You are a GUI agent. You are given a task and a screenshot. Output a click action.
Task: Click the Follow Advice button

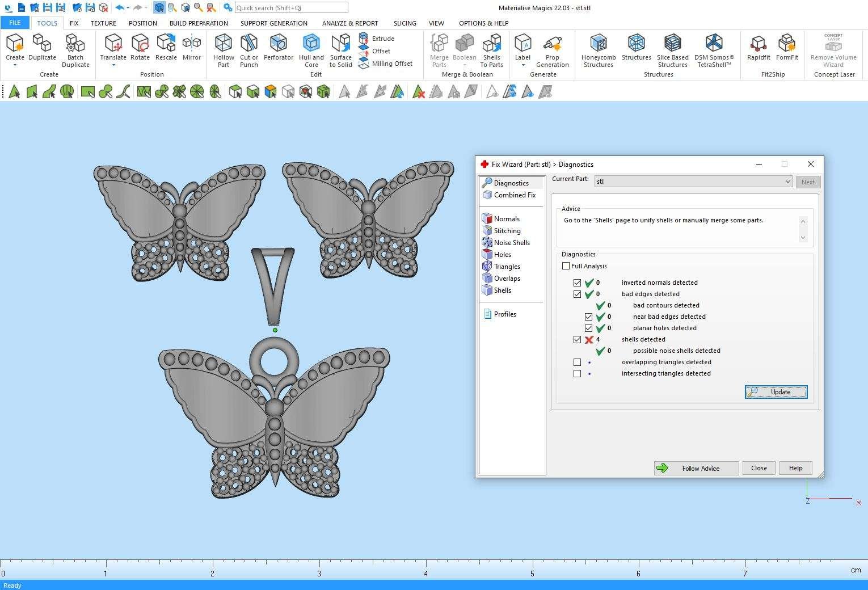pyautogui.click(x=696, y=468)
